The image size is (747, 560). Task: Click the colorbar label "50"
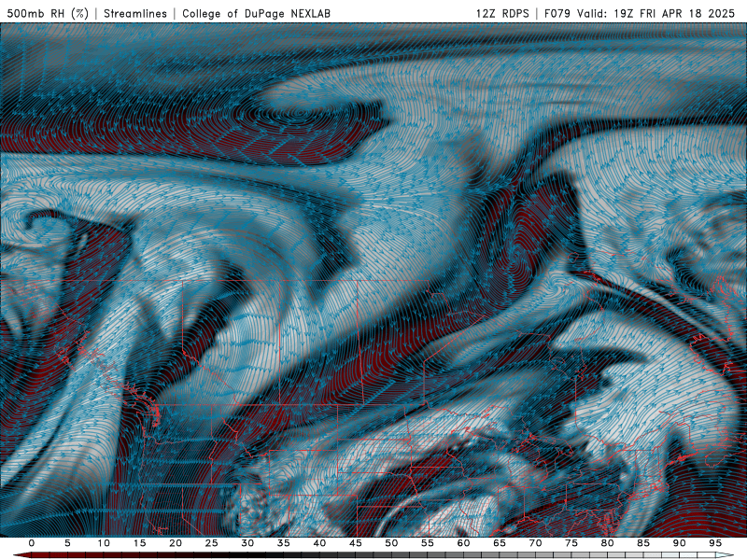391,543
